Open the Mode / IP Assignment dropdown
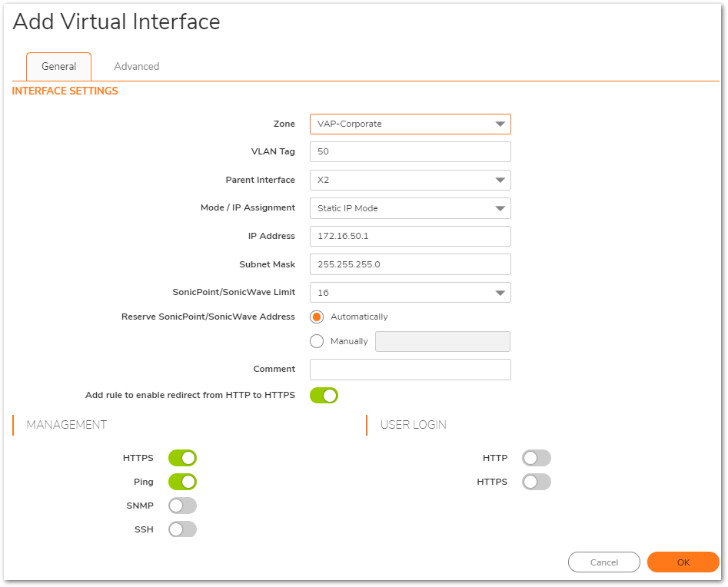The width and height of the screenshot is (728, 587). pos(410,208)
